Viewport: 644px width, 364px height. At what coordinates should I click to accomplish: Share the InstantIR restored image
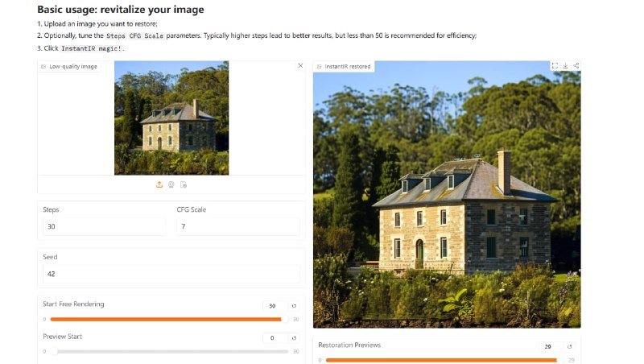coord(576,66)
